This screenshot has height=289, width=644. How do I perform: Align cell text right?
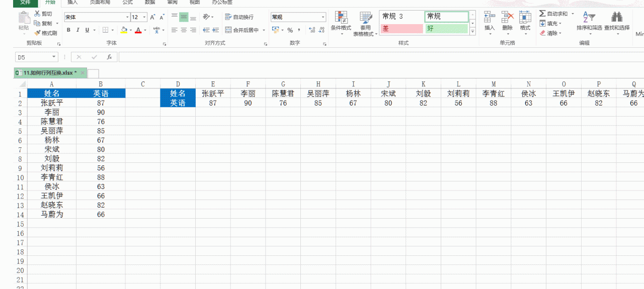[x=193, y=30]
